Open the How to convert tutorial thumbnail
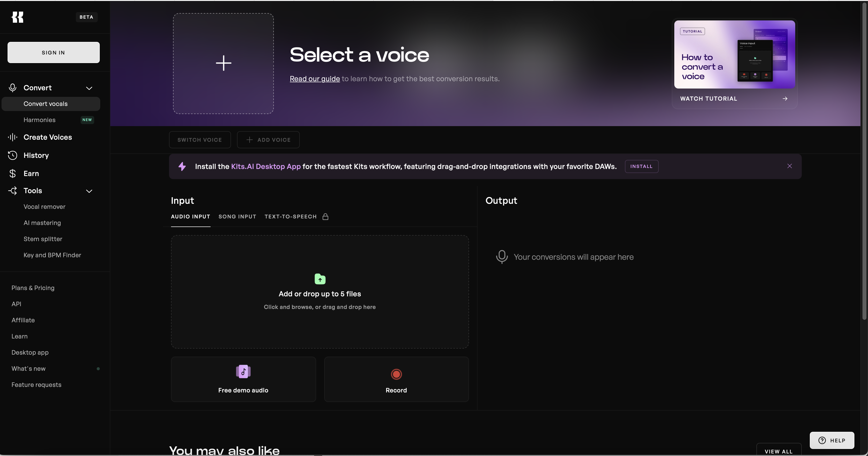The height and width of the screenshot is (456, 868). 734,54
